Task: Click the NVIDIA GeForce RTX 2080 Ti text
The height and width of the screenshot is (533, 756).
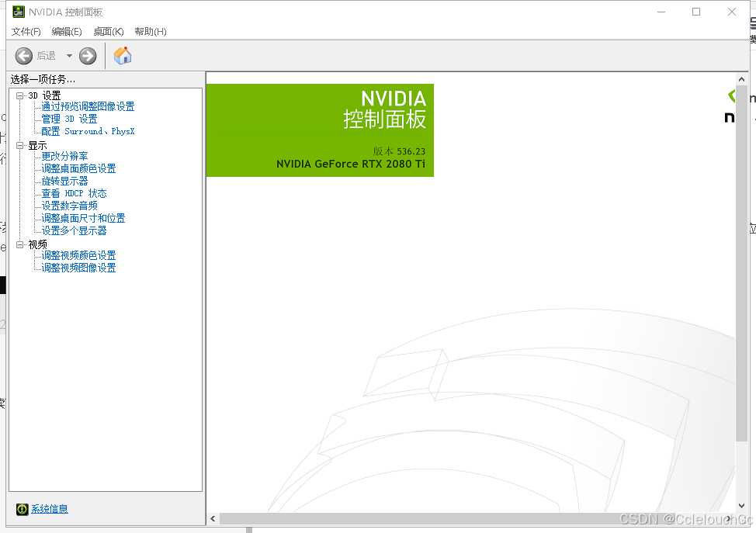Action: (x=351, y=164)
